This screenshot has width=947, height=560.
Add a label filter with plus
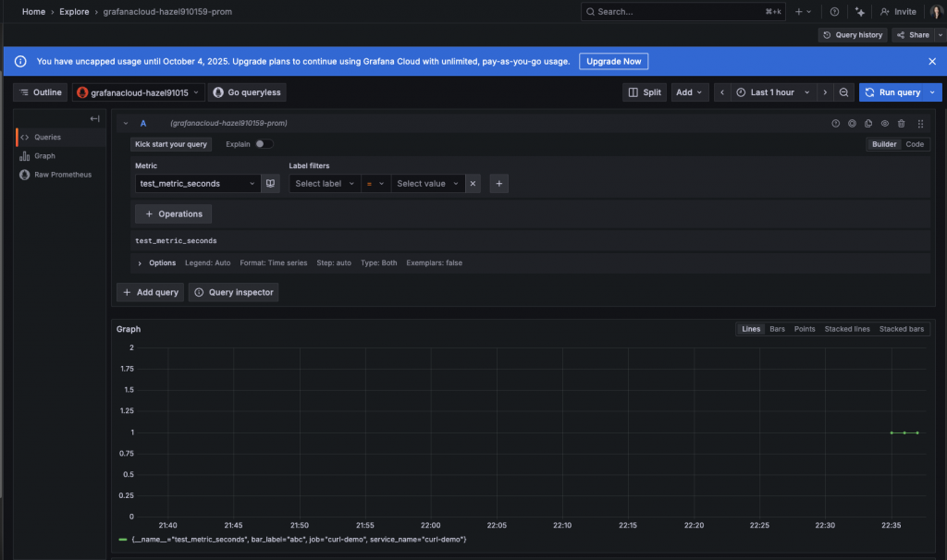coord(498,184)
